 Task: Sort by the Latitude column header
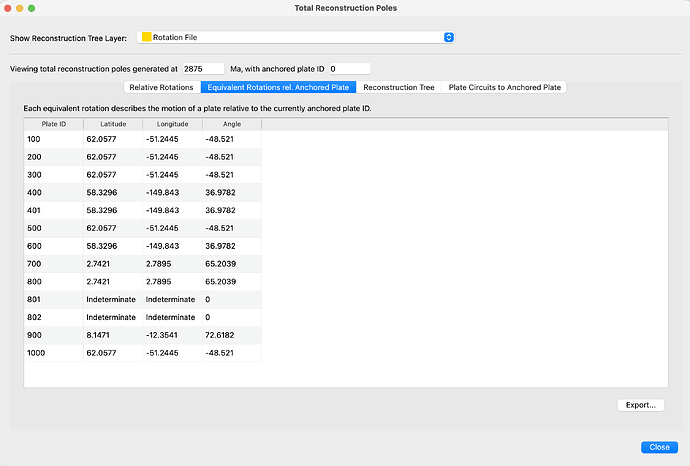coord(113,124)
